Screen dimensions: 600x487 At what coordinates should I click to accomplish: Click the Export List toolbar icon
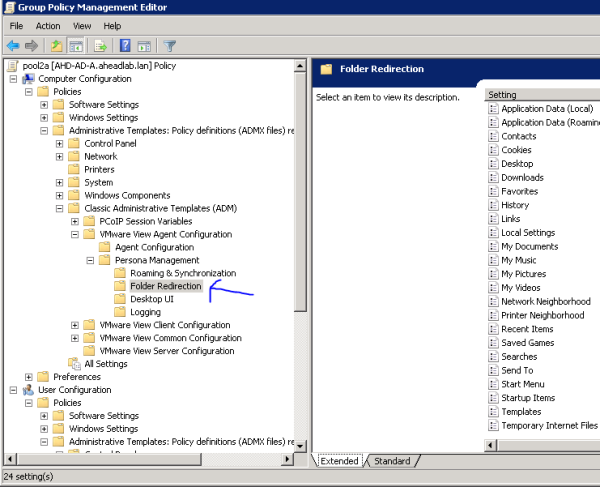pos(100,45)
